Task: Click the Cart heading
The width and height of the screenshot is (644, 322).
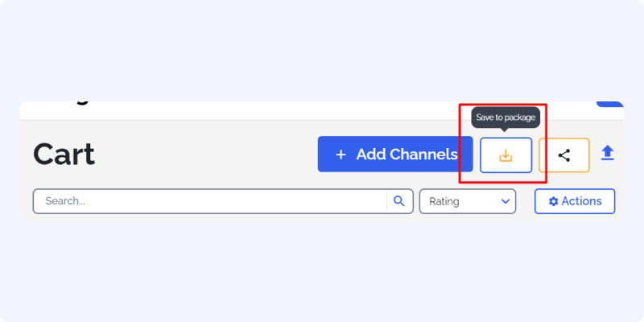Action: click(64, 155)
